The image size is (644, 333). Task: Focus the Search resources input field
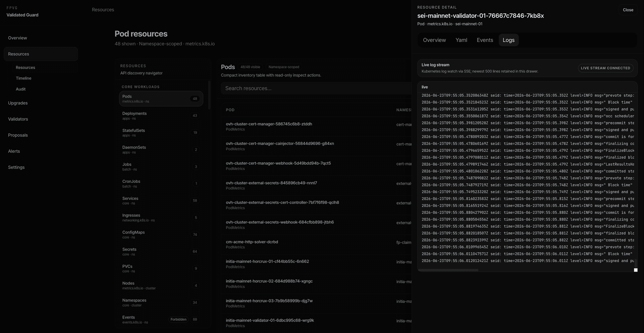coord(316,88)
